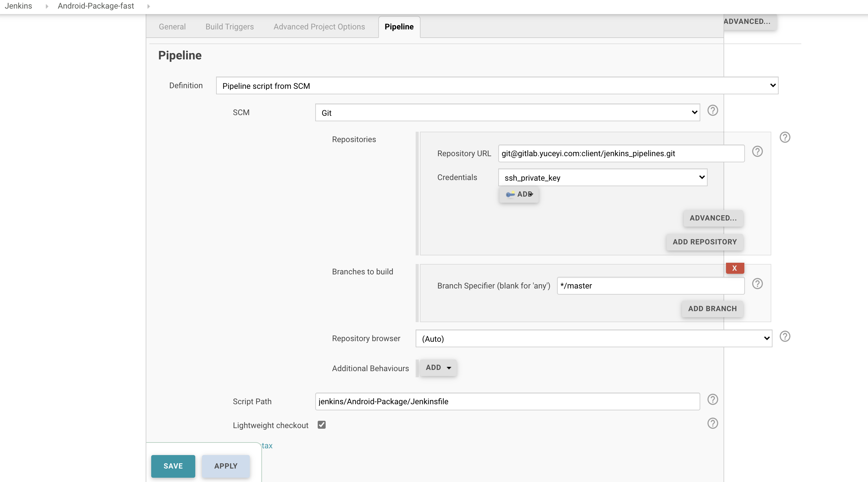The image size is (868, 482).
Task: Click help icon for Repository browser
Action: [x=784, y=336]
